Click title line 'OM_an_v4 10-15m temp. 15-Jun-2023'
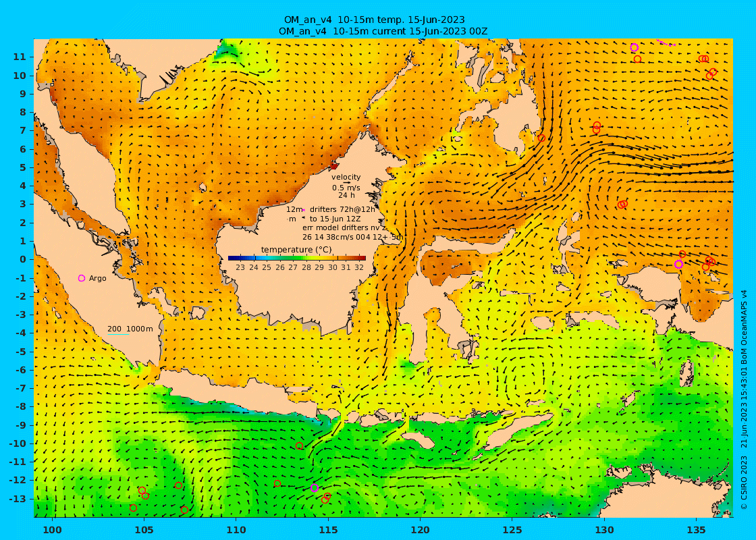The height and width of the screenshot is (540, 756). click(375, 20)
